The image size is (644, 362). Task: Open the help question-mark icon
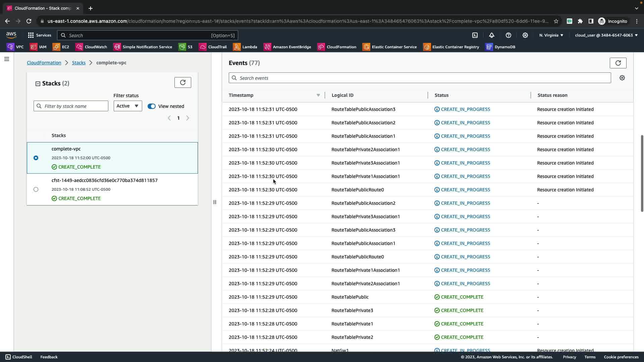508,35
